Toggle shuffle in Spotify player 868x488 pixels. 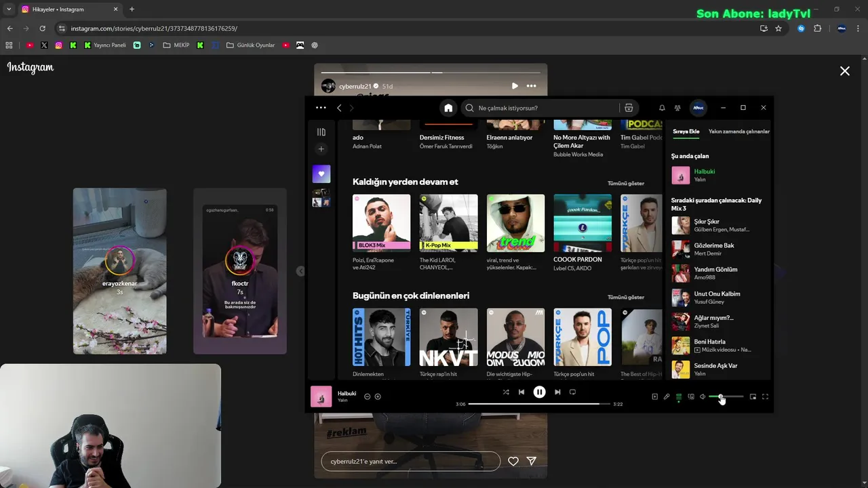[x=505, y=392]
